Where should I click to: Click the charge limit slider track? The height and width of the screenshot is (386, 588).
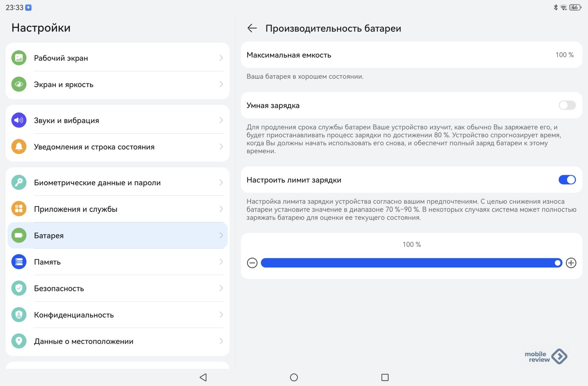pyautogui.click(x=411, y=263)
